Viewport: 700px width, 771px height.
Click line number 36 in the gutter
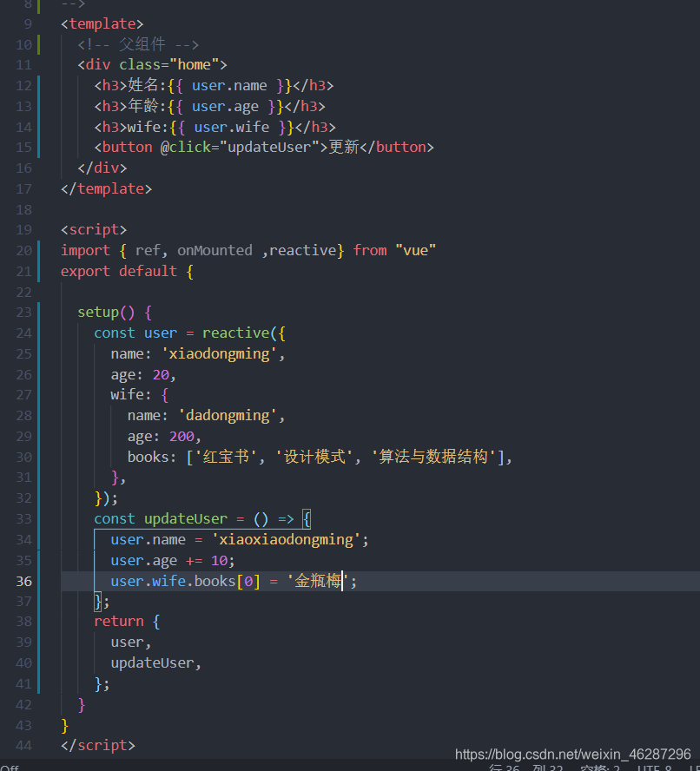[23, 581]
